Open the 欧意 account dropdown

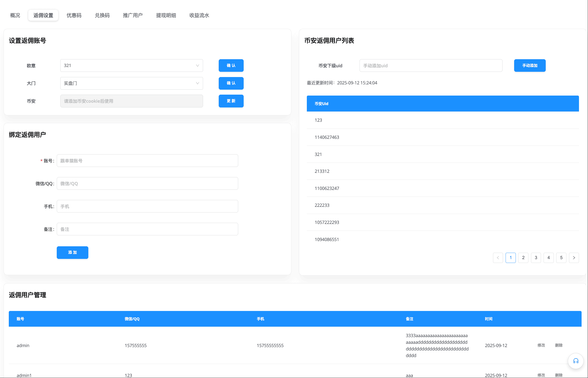tap(131, 66)
